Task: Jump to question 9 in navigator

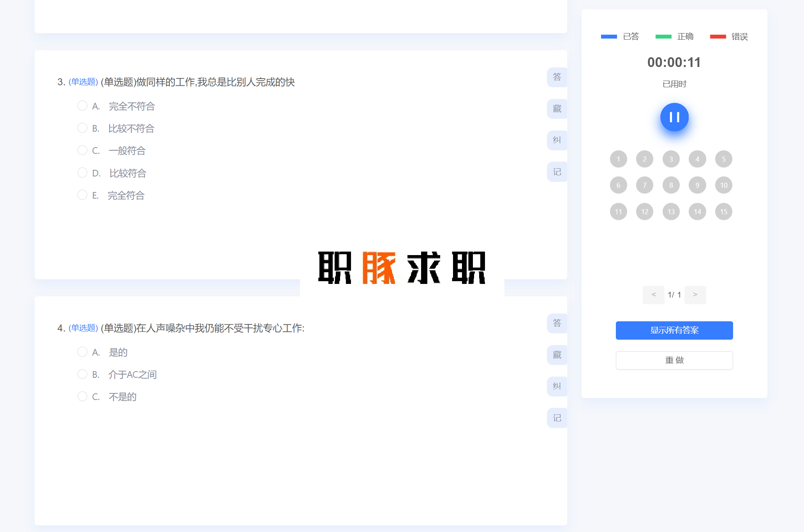Action: coord(697,185)
